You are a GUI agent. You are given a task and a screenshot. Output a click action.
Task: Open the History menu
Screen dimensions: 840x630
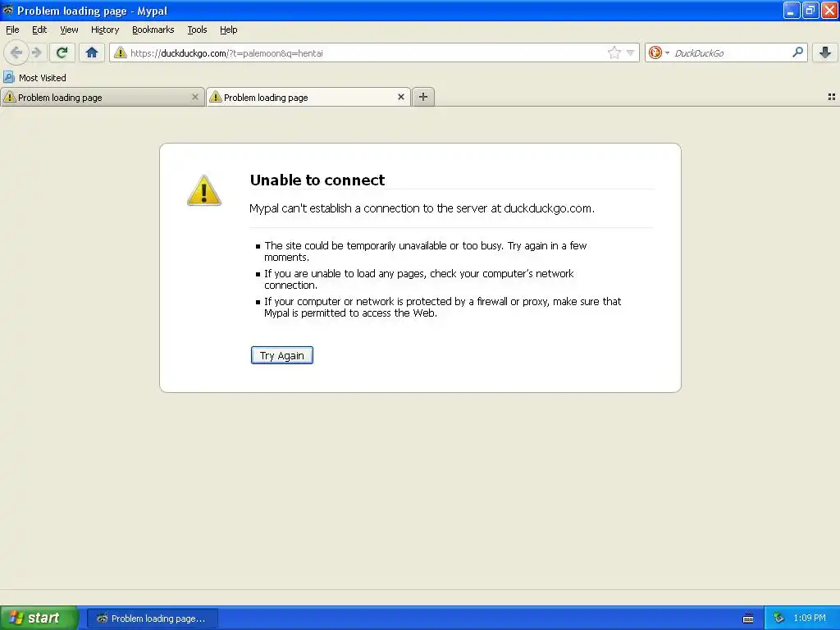click(105, 30)
